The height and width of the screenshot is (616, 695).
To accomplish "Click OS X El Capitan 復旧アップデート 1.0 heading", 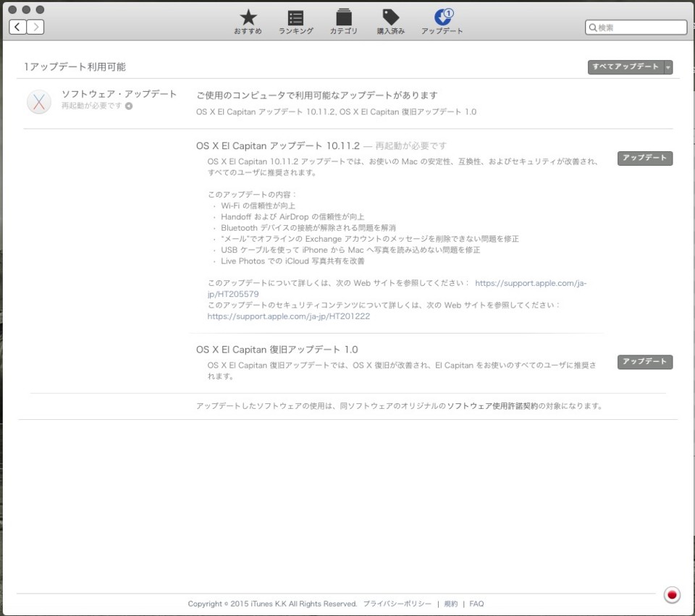I will click(277, 350).
